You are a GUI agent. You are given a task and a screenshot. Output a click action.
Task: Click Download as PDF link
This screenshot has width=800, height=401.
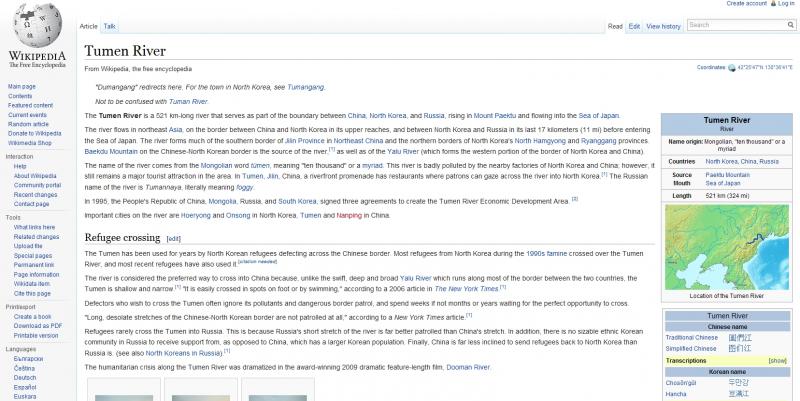tap(38, 325)
